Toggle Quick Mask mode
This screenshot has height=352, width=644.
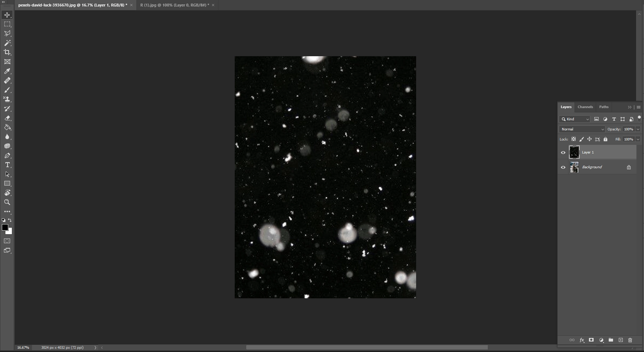[7, 241]
